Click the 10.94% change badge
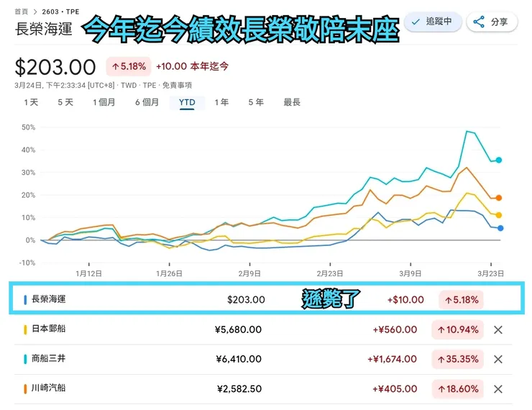532x410 pixels. pyautogui.click(x=457, y=329)
